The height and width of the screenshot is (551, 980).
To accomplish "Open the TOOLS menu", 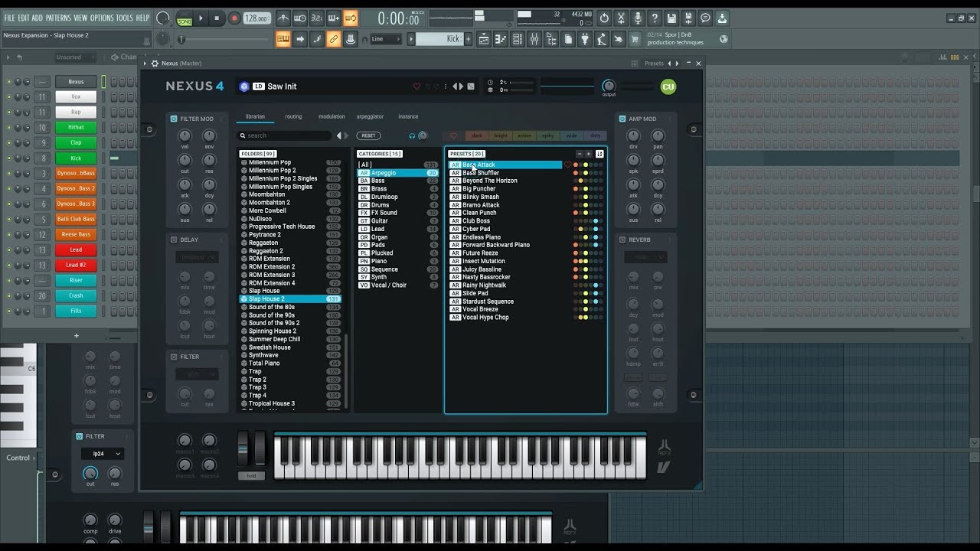I will click(124, 18).
